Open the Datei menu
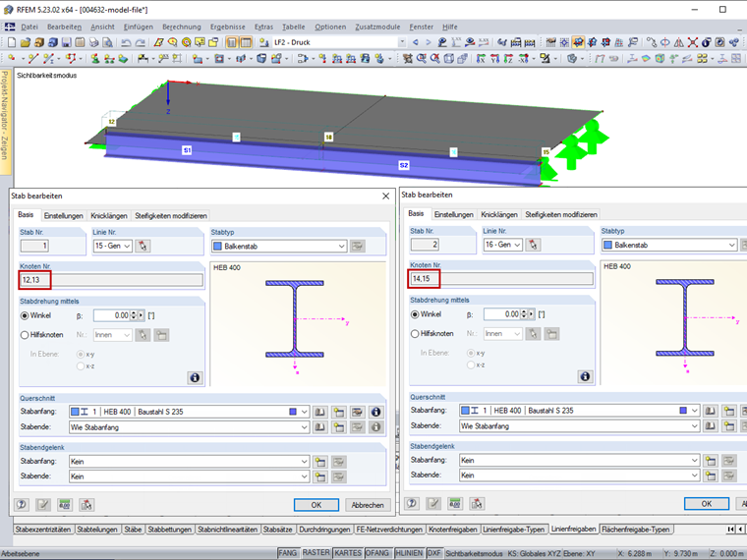The height and width of the screenshot is (560, 747). [x=29, y=28]
